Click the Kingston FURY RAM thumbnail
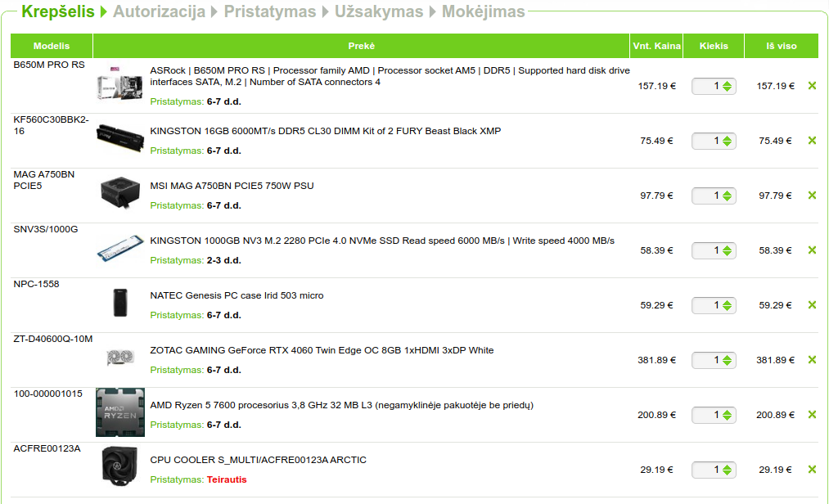 coord(120,137)
